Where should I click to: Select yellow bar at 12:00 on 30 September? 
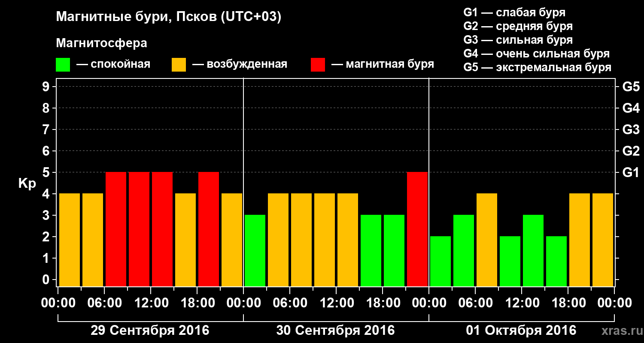click(x=348, y=240)
